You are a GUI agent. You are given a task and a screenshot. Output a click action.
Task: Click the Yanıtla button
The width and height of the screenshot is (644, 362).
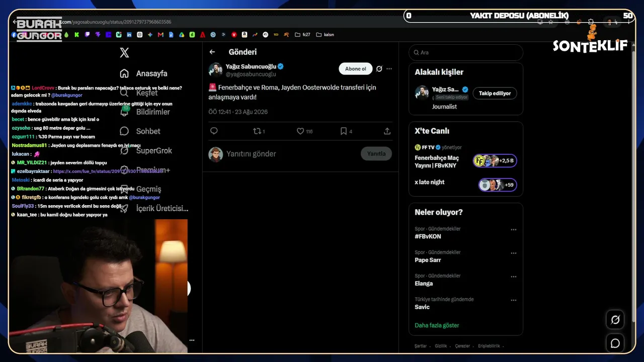(376, 154)
